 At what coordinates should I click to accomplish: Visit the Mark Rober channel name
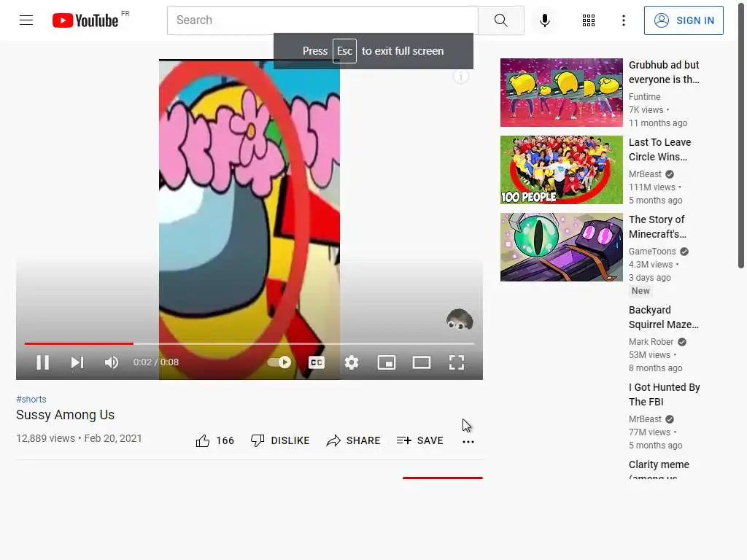651,342
